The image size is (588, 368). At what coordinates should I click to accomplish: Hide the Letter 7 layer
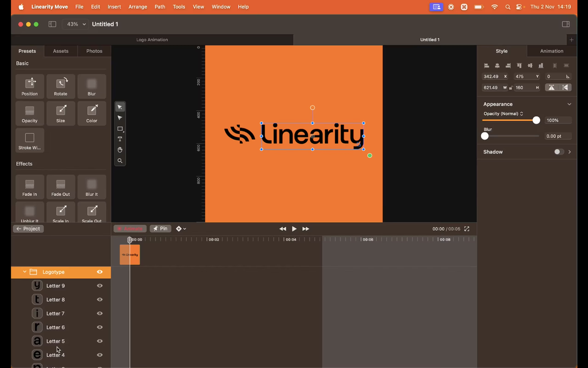pos(100,313)
